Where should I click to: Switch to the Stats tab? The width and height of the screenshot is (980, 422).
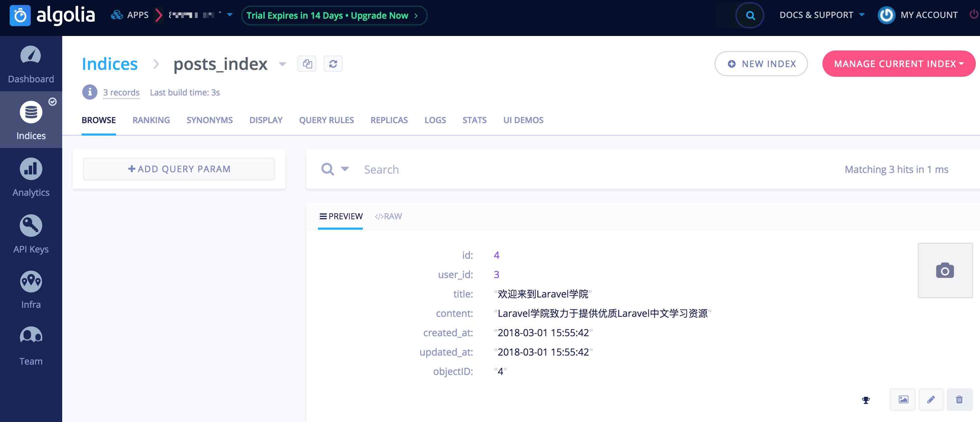pyautogui.click(x=474, y=120)
